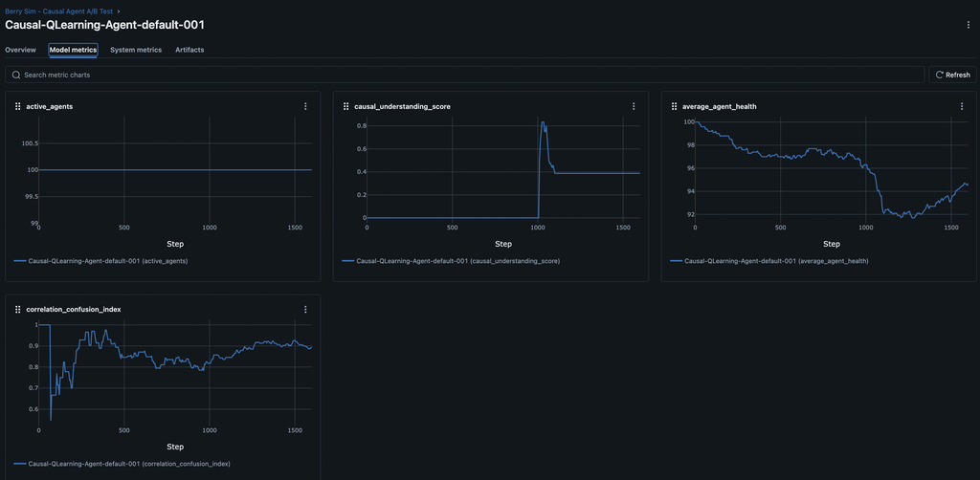Screen dimensions: 980x480
Task: Click the causal_understanding_score chart drag handle
Action: coord(345,106)
